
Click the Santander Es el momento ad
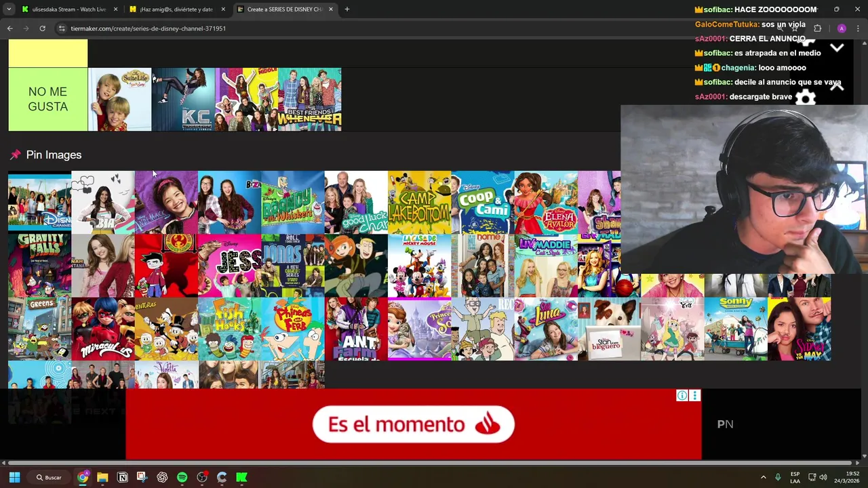pos(414,424)
